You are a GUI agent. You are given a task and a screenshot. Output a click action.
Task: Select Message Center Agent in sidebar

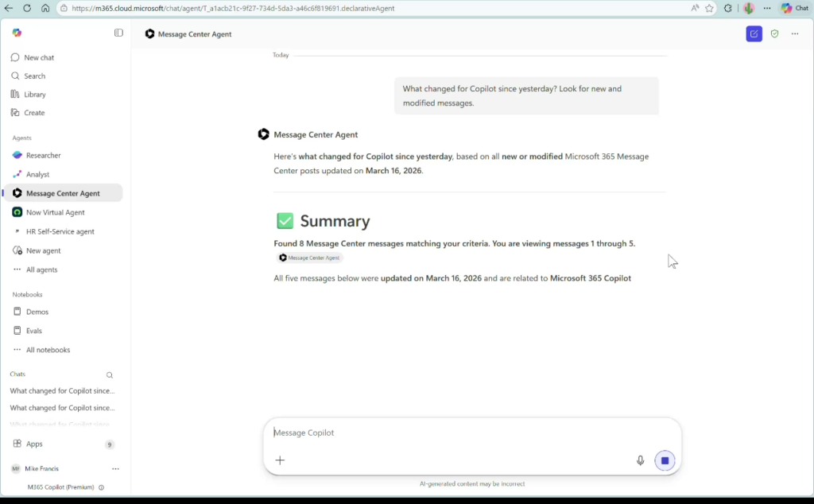coord(63,193)
